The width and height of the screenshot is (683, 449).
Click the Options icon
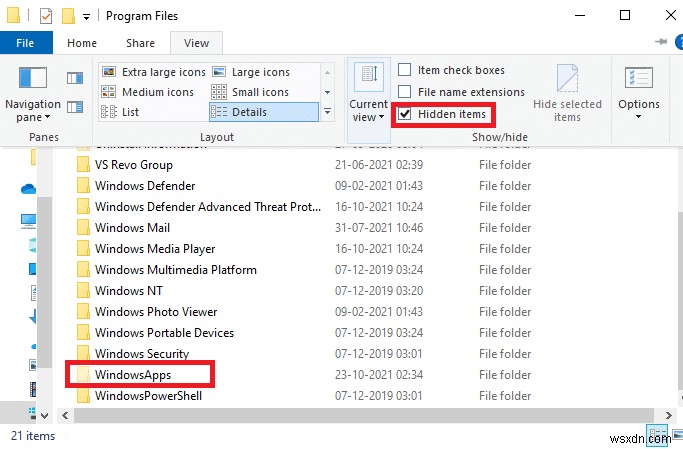point(639,78)
